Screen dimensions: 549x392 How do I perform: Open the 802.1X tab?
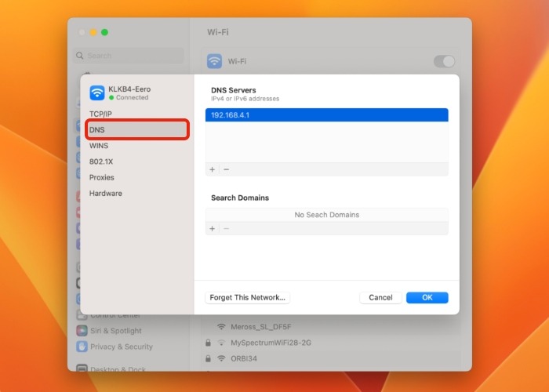(101, 162)
